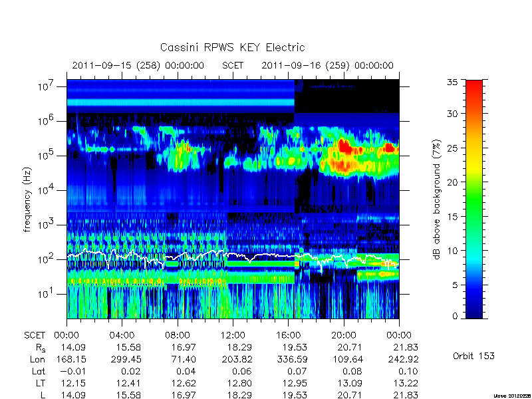The width and height of the screenshot is (532, 399).
Task: Click the Lon value 336.59
Action: pyautogui.click(x=292, y=359)
